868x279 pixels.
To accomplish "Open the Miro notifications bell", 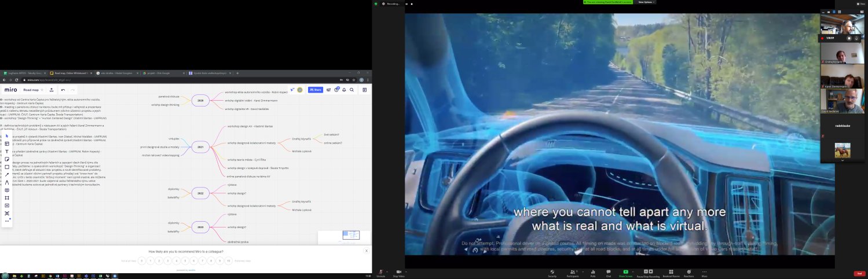I will (x=344, y=90).
